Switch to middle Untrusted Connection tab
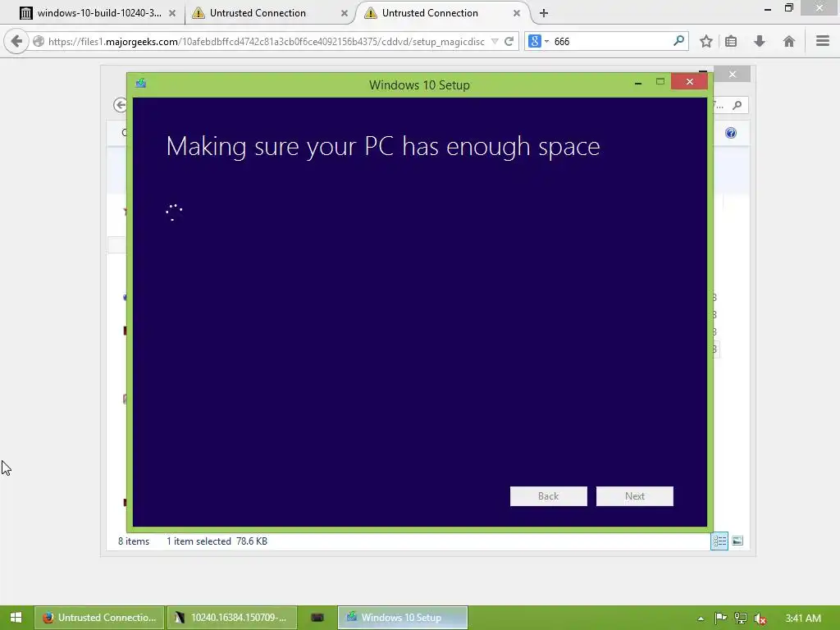 pyautogui.click(x=269, y=13)
